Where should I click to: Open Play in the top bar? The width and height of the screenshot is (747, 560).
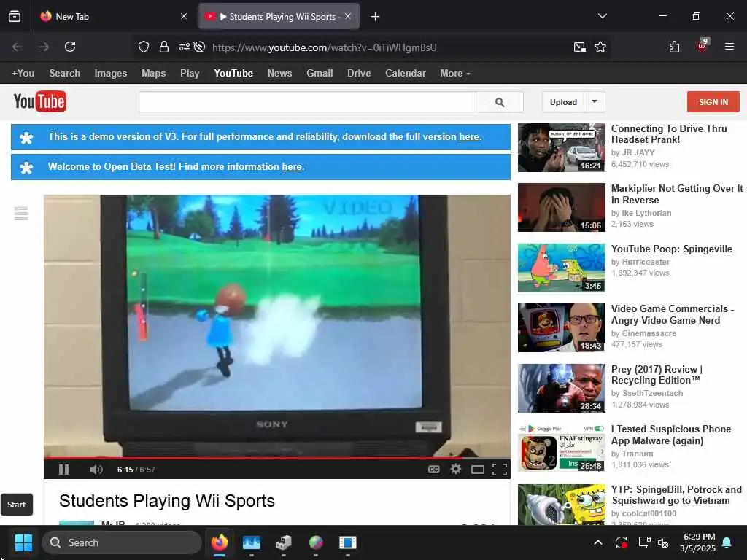(x=190, y=74)
